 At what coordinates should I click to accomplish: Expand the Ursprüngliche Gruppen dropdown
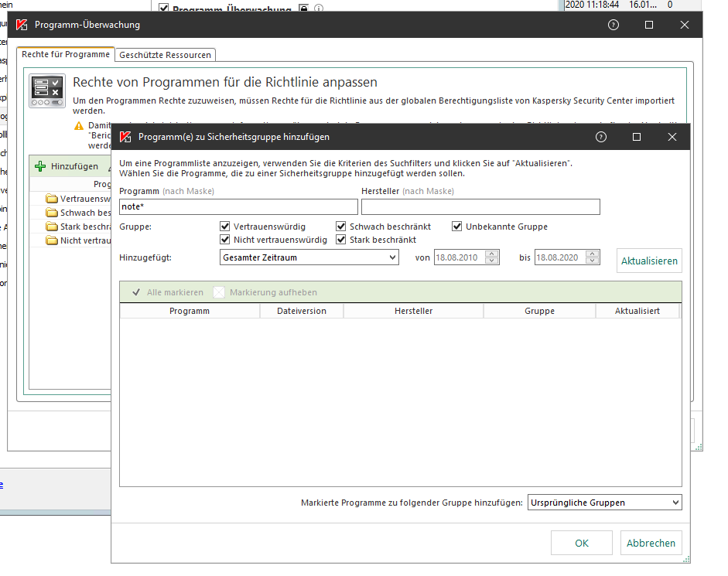(603, 503)
